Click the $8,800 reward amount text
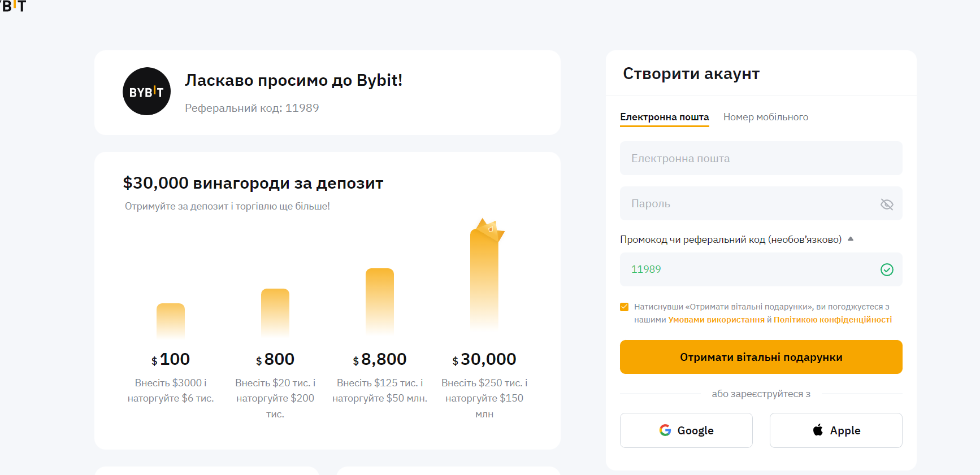This screenshot has height=475, width=980. [x=380, y=359]
